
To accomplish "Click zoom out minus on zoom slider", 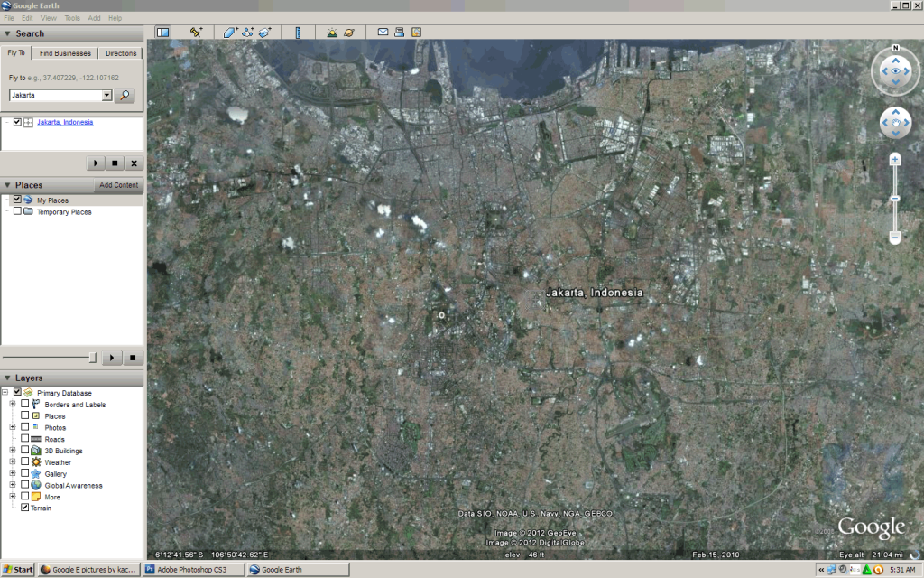I will click(x=894, y=238).
